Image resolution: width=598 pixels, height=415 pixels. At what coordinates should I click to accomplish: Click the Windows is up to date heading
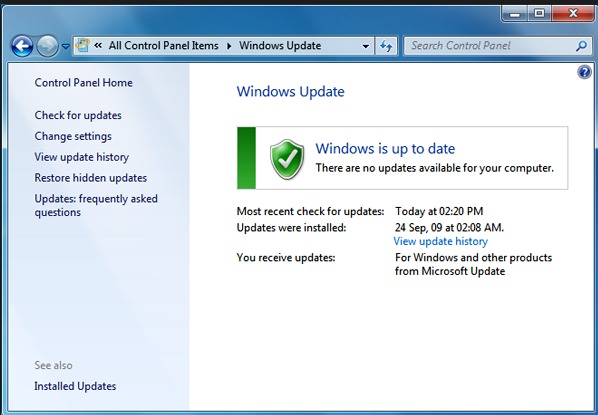(385, 148)
